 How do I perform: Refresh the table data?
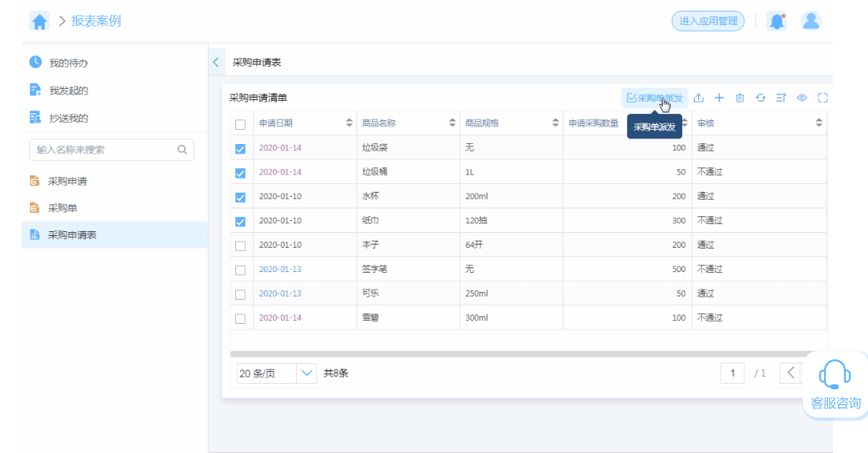click(761, 98)
